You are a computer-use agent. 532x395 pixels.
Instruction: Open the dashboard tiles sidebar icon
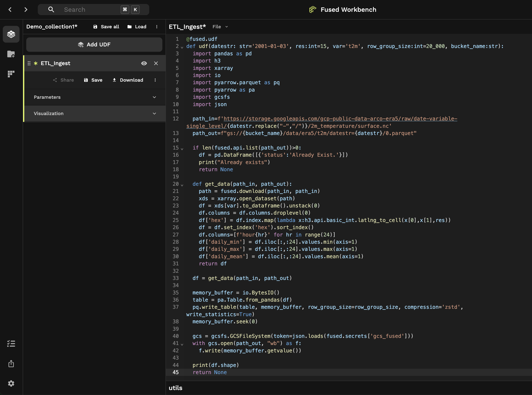11,74
